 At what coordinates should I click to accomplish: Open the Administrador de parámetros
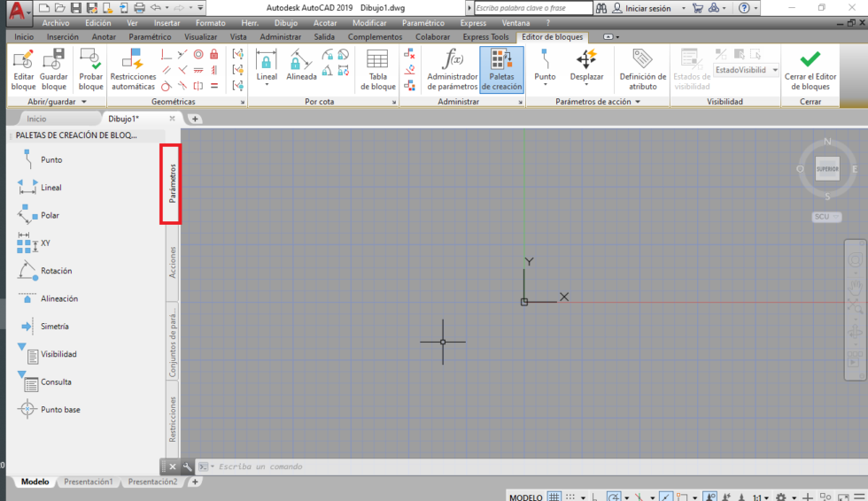click(452, 69)
